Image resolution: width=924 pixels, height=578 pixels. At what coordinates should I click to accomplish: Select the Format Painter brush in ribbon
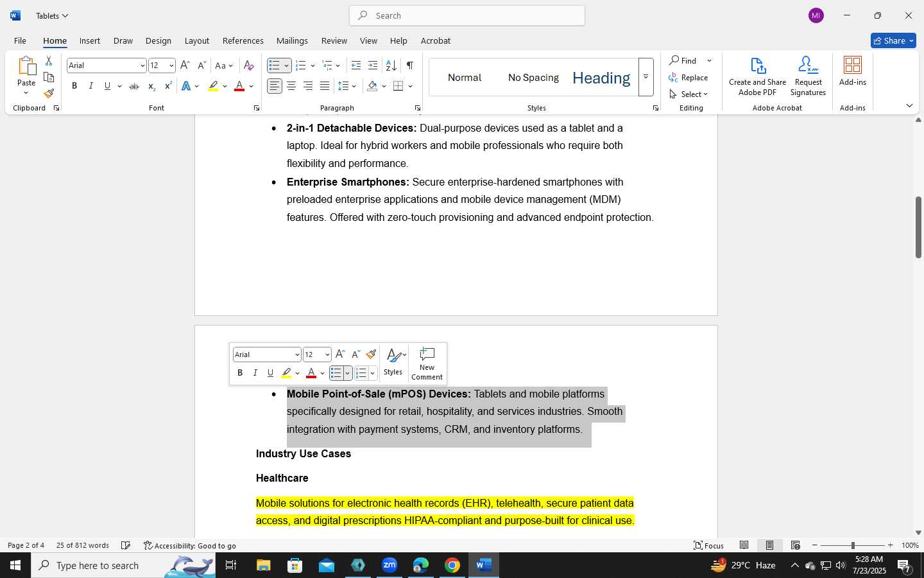49,94
